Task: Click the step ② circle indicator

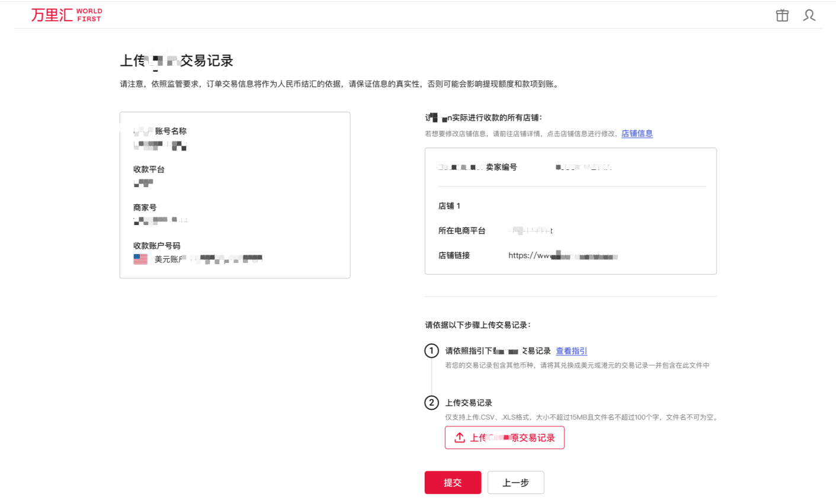Action: point(432,402)
